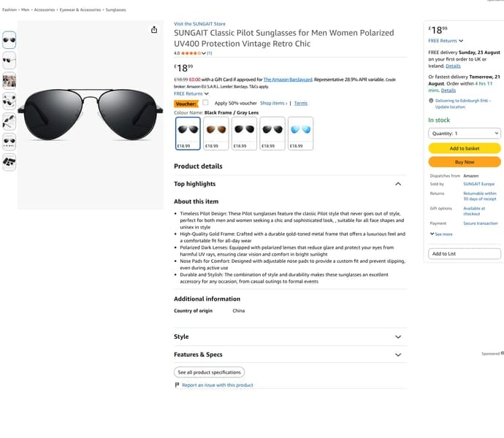Image resolution: width=504 pixels, height=438 pixels.
Task: Select the last thumbnail showing accessories
Action: pyautogui.click(x=9, y=162)
